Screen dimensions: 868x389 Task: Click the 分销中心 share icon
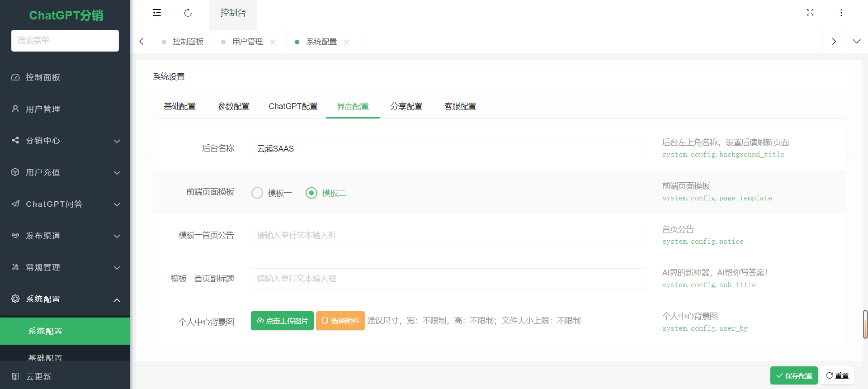(x=15, y=141)
